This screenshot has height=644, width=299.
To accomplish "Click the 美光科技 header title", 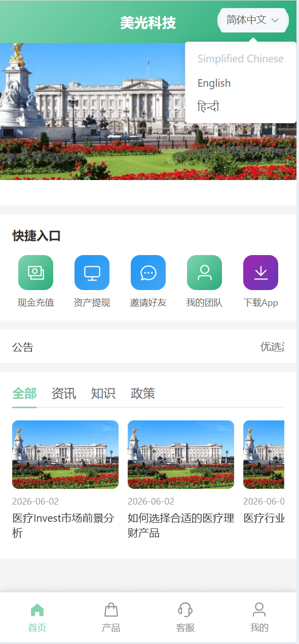I will (148, 23).
